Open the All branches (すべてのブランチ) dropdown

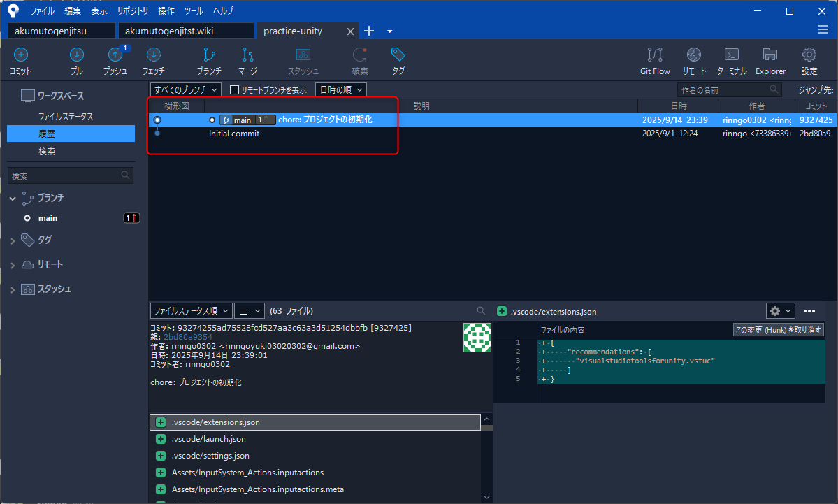(x=186, y=89)
